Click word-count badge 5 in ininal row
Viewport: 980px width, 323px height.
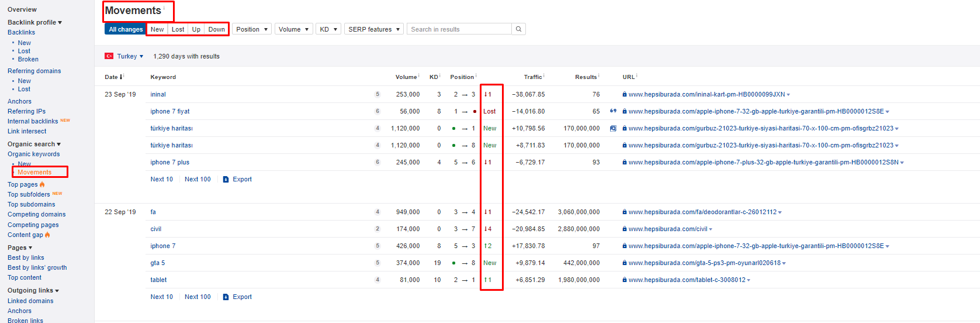click(378, 94)
